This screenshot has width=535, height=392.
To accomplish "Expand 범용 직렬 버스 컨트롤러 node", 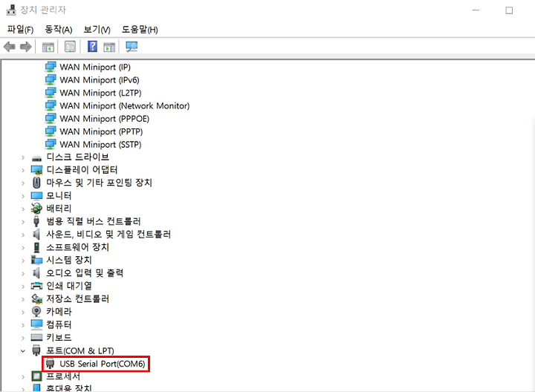I will pyautogui.click(x=23, y=222).
